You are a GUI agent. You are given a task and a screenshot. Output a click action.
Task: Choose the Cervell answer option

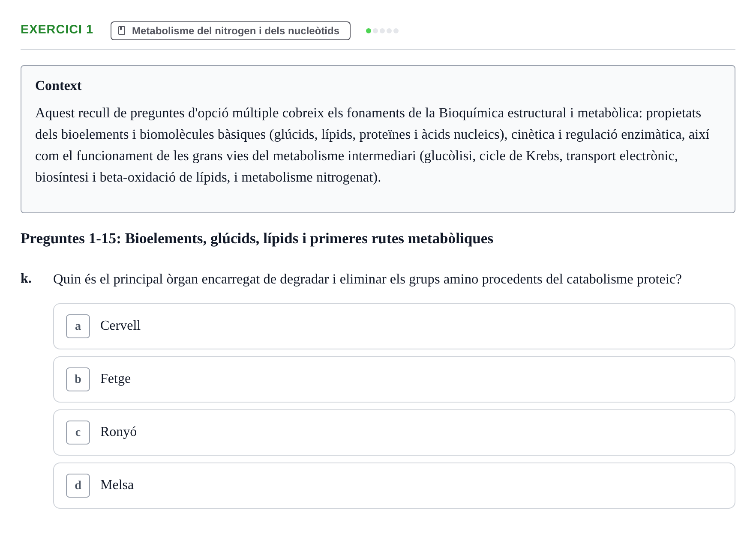click(394, 326)
